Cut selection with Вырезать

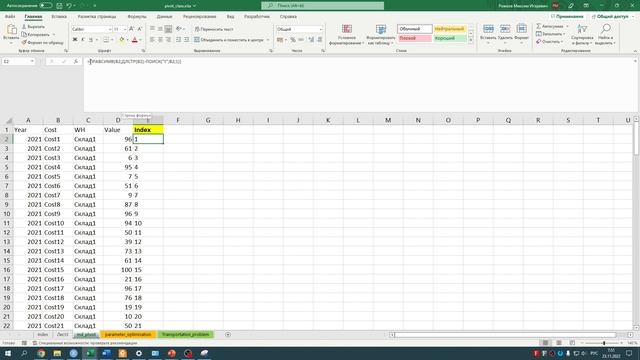[x=33, y=27]
